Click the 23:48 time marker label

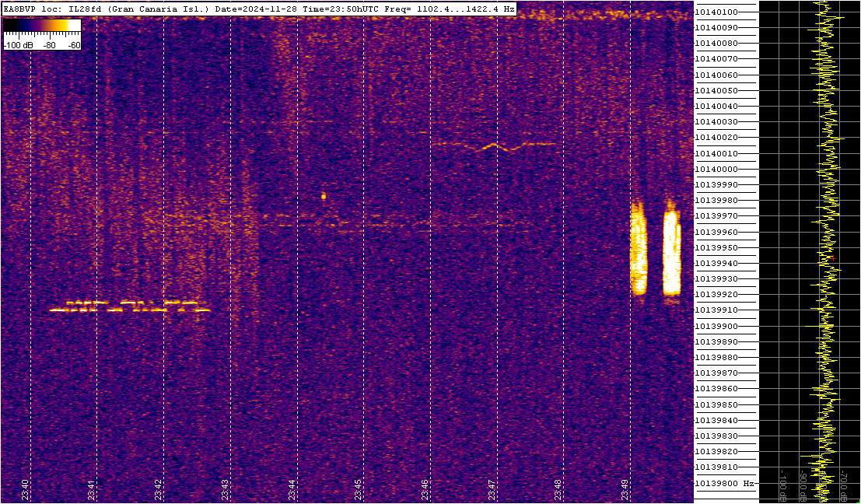tap(559, 490)
